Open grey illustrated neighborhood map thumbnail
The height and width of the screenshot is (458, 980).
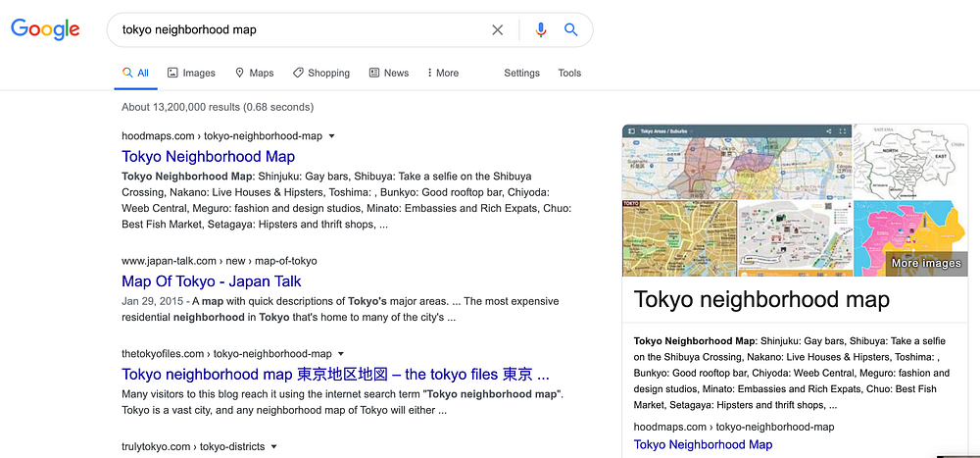795,238
